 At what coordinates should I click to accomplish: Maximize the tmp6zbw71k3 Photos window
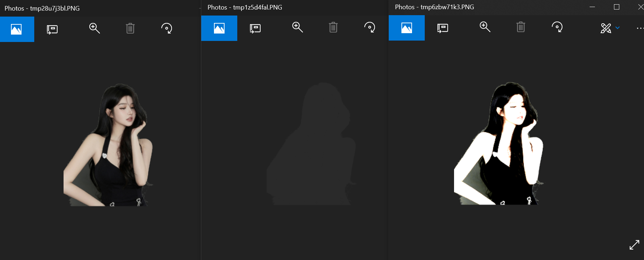[x=616, y=7]
